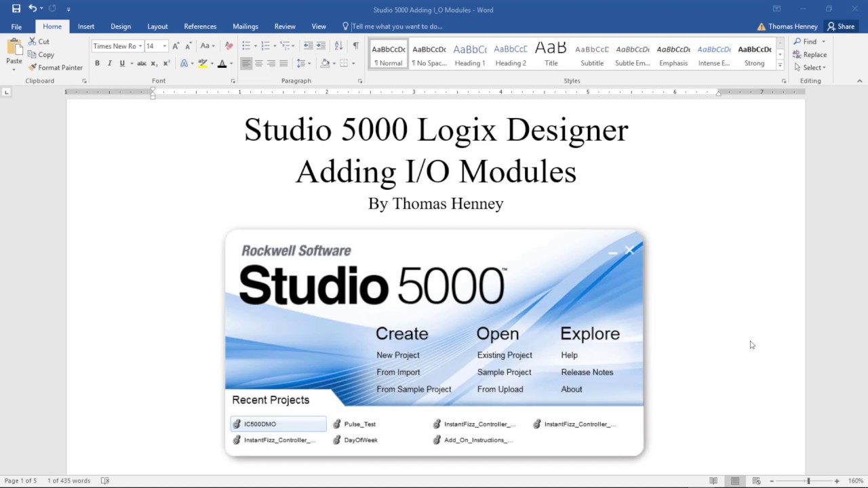Toggle Bold formatting

(x=97, y=63)
